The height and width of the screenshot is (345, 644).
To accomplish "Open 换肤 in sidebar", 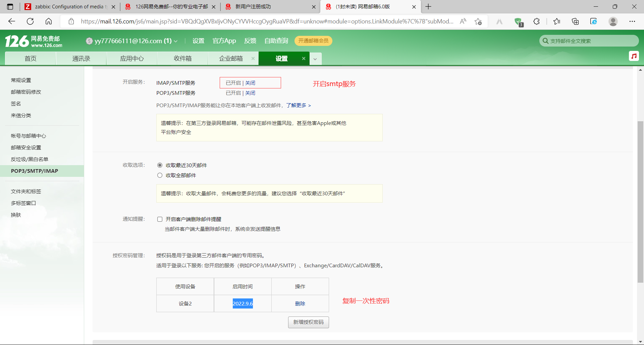I will tap(16, 215).
